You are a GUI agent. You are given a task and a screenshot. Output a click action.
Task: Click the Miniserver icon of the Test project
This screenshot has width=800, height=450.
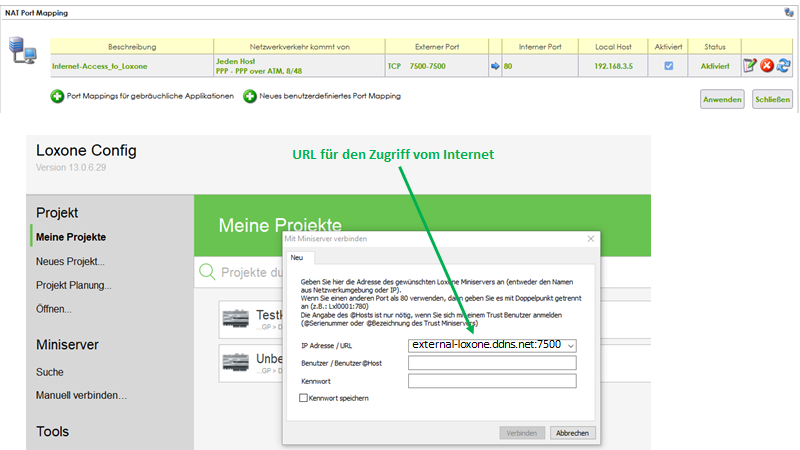click(236, 318)
